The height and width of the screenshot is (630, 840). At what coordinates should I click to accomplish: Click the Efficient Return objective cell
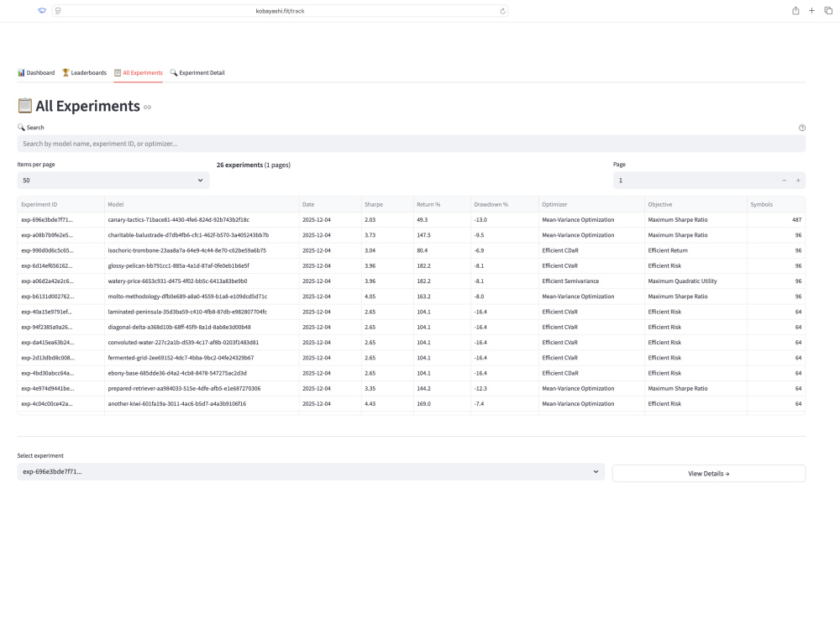[x=696, y=250]
